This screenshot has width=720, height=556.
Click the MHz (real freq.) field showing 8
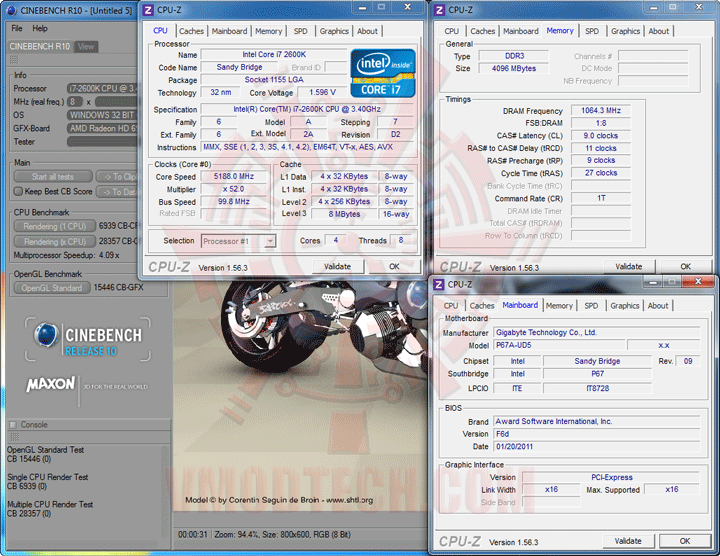coord(75,101)
